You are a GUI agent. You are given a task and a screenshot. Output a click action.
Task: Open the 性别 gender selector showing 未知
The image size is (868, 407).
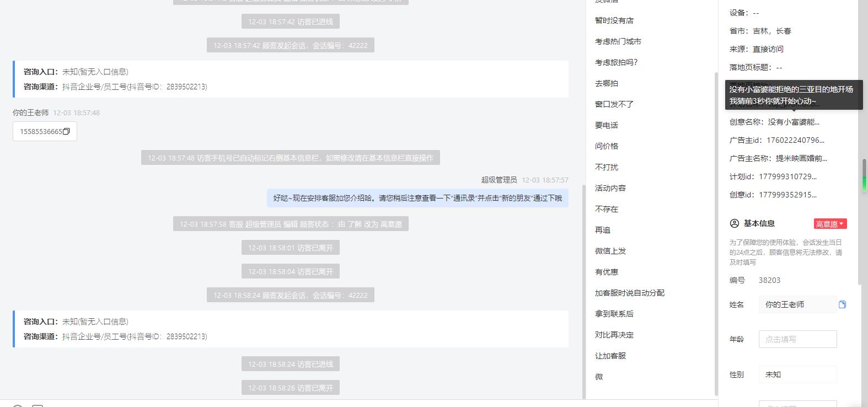(797, 374)
